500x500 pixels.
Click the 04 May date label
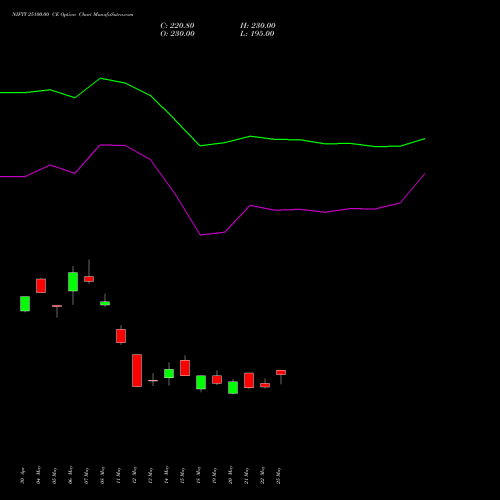click(x=38, y=475)
